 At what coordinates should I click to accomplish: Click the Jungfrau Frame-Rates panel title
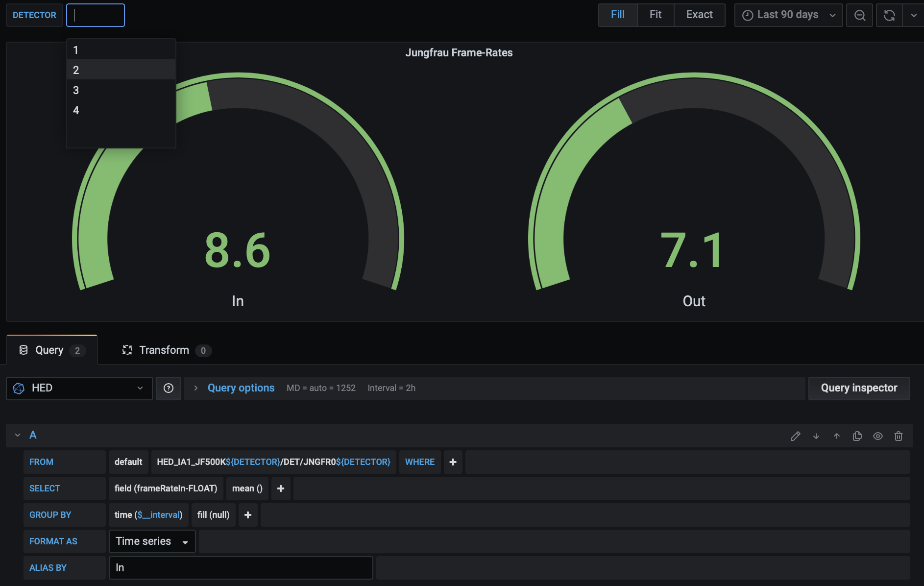[x=459, y=53]
